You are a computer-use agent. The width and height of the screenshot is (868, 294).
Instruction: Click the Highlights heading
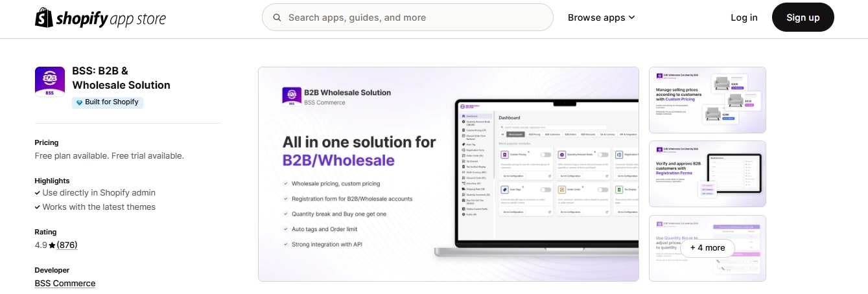pyautogui.click(x=52, y=181)
